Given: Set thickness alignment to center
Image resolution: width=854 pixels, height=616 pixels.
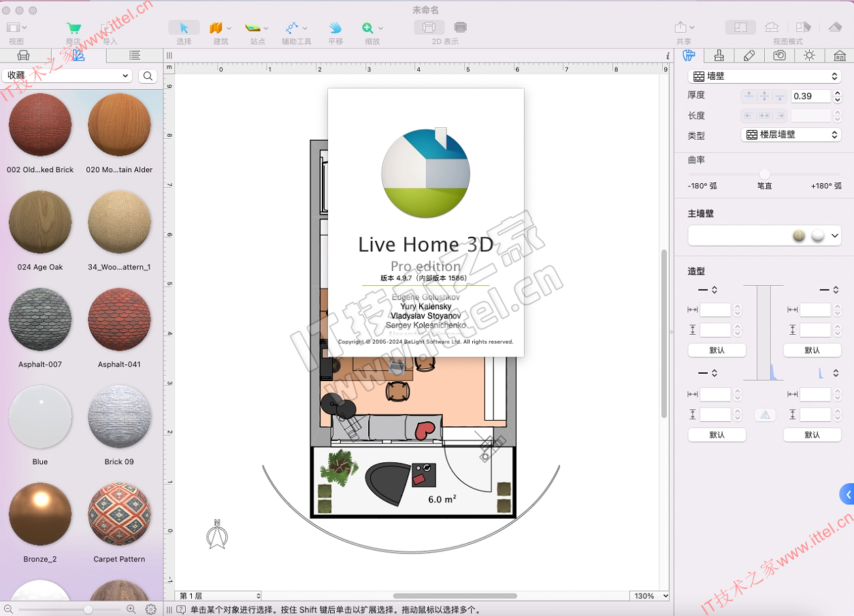Looking at the screenshot, I should [764, 96].
